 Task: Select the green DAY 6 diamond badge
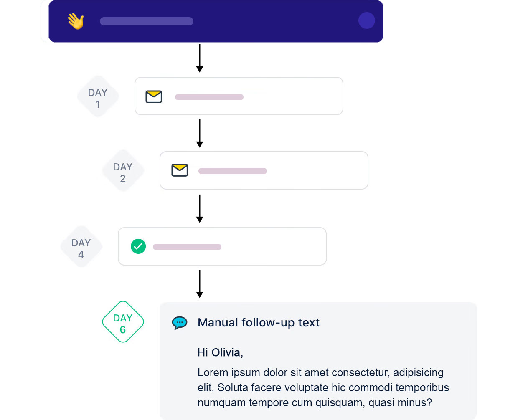pyautogui.click(x=123, y=322)
